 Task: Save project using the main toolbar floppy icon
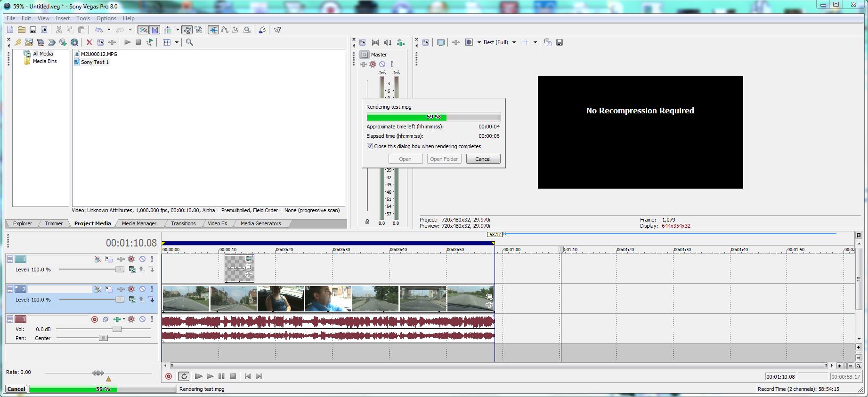[32, 30]
